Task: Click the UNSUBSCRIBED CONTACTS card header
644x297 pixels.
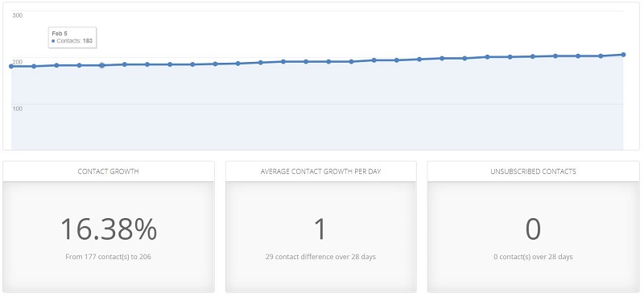Action: [533, 171]
